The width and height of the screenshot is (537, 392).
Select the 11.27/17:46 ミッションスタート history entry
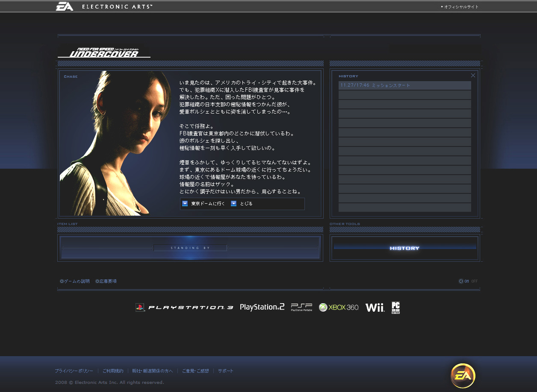point(405,85)
